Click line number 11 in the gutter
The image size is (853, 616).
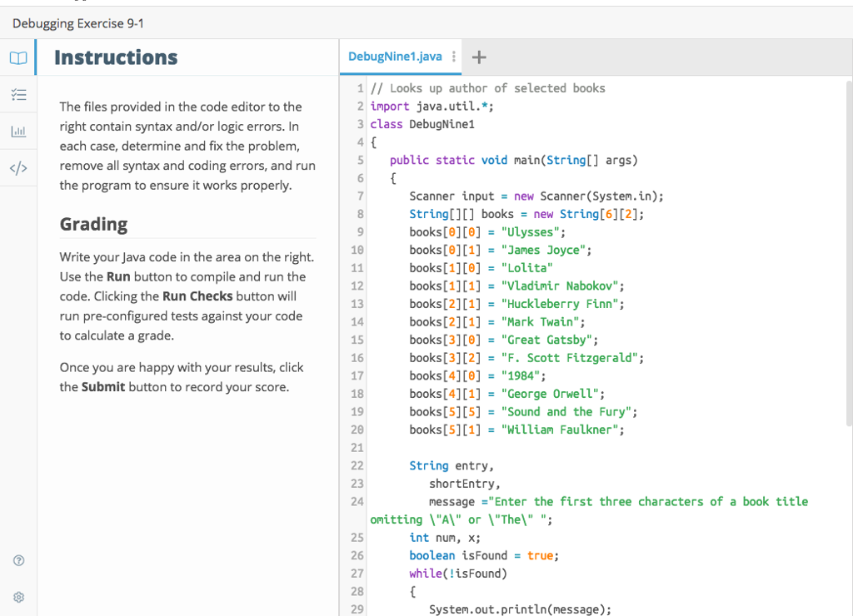tap(357, 268)
